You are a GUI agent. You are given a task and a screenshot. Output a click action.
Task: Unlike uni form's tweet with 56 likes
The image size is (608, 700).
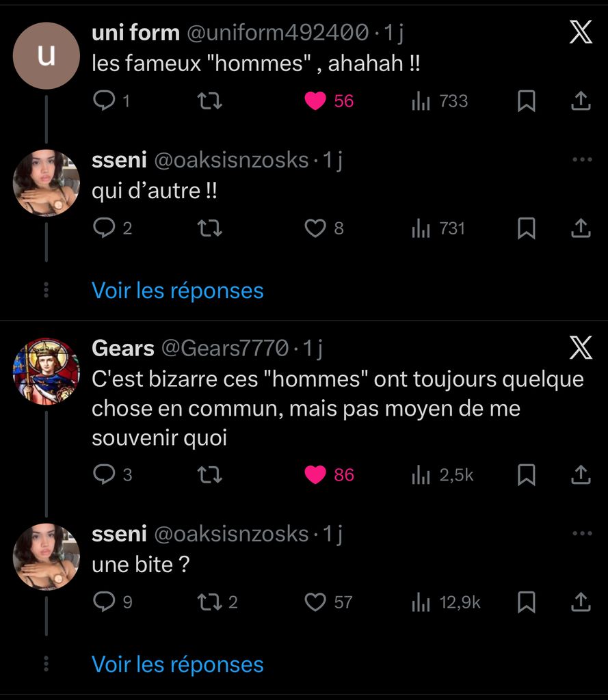(315, 101)
